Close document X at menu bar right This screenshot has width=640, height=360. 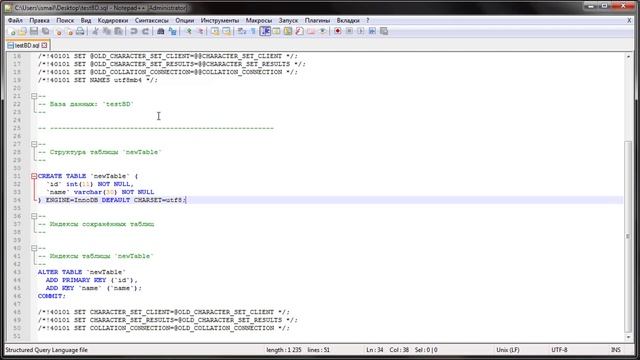tap(629, 20)
